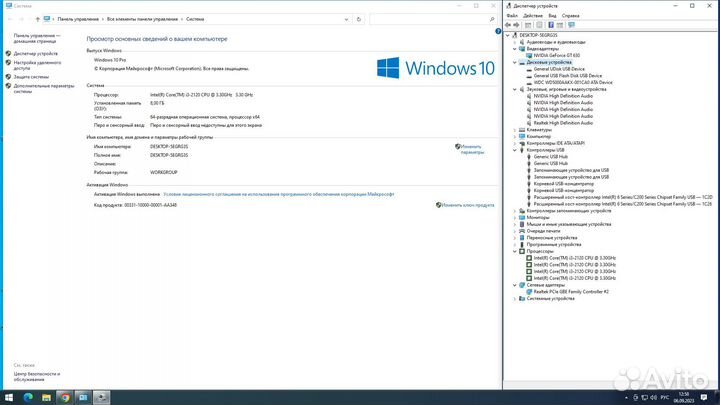Screen dimensions: 720x405
Task: Expand the Контроллеры IDE ATA/ATAPI category
Action: [515, 143]
